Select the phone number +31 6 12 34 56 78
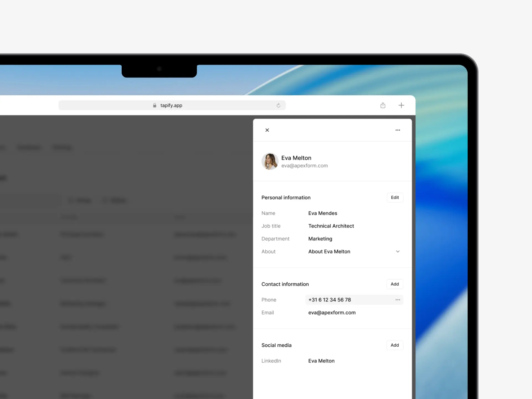 (329, 300)
